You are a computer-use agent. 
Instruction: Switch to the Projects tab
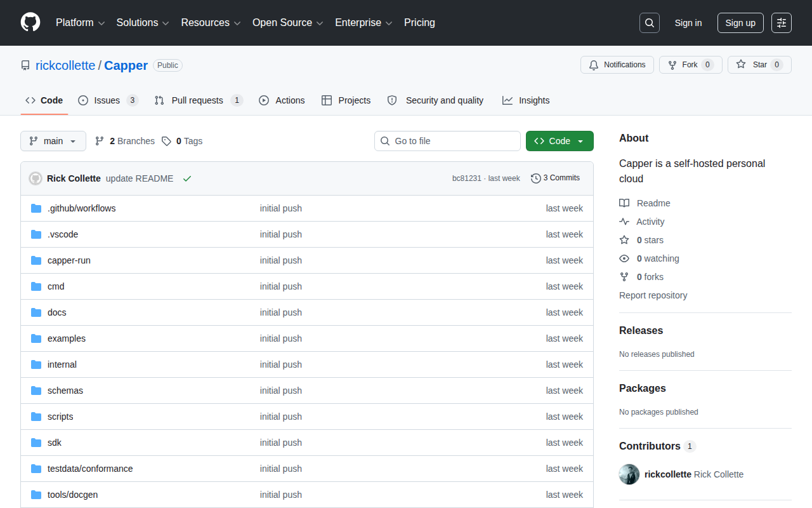pyautogui.click(x=346, y=100)
